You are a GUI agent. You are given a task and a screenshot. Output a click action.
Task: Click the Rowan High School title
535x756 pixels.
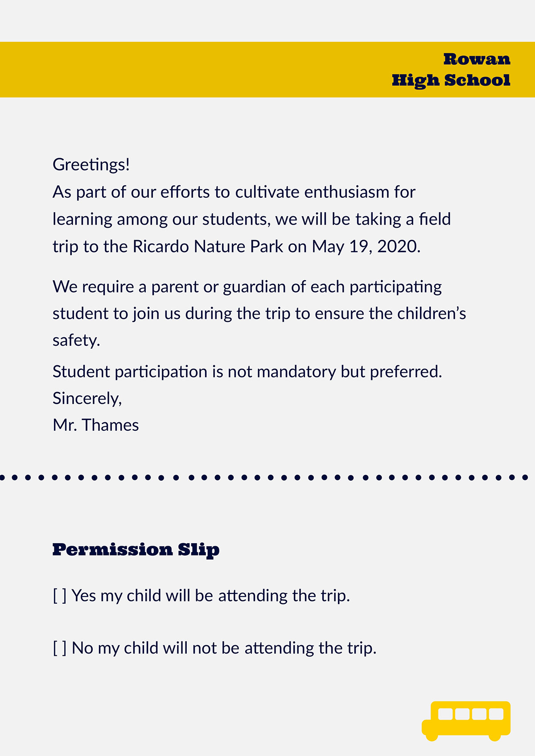pos(451,70)
